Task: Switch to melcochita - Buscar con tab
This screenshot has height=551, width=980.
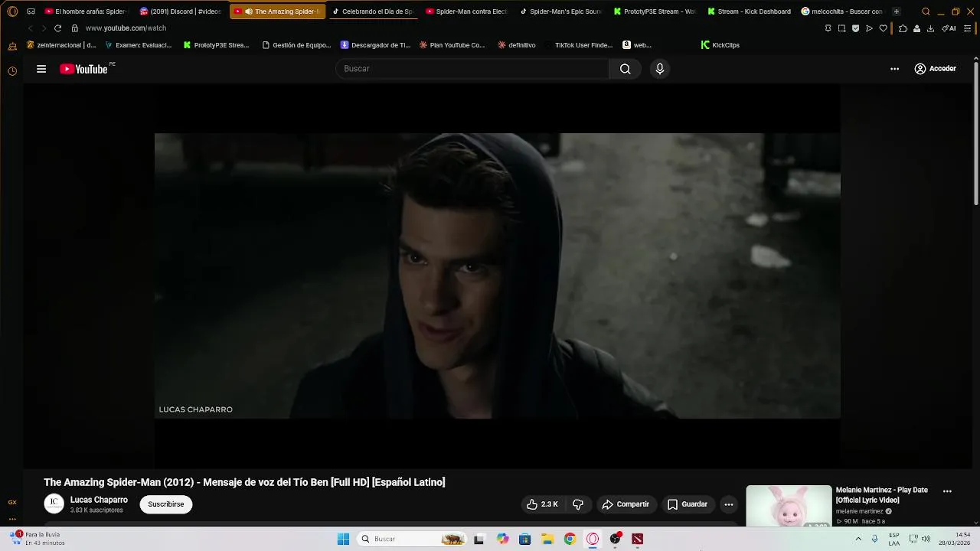Action: tap(842, 11)
